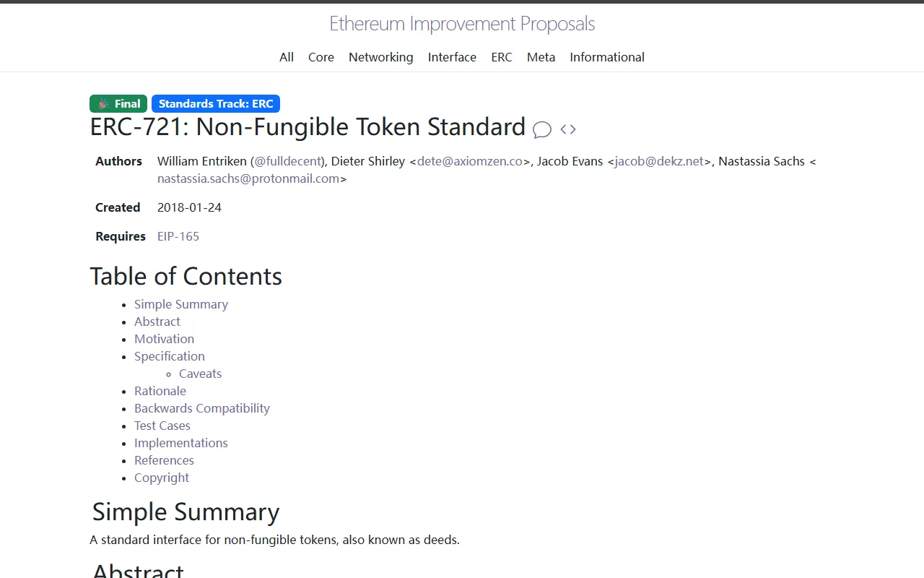Open the Networking category
The width and height of the screenshot is (924, 578).
[381, 57]
